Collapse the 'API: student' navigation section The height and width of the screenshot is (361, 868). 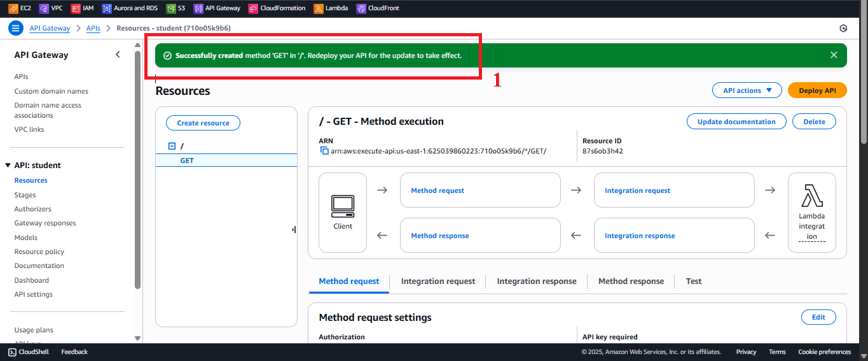click(8, 165)
